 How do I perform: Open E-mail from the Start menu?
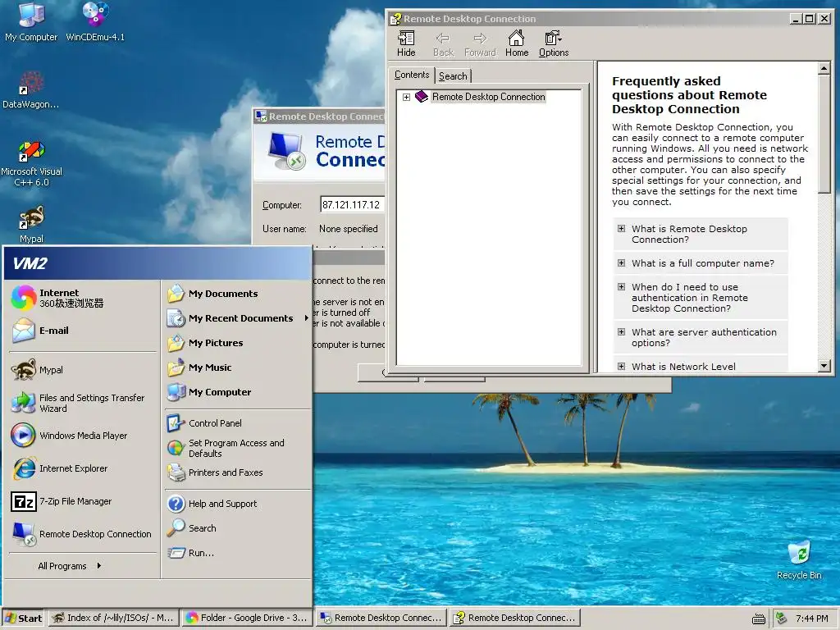(x=82, y=331)
